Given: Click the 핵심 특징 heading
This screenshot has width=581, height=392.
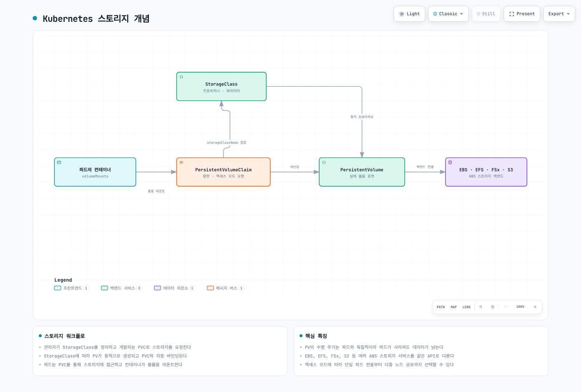Looking at the screenshot, I should coord(316,336).
